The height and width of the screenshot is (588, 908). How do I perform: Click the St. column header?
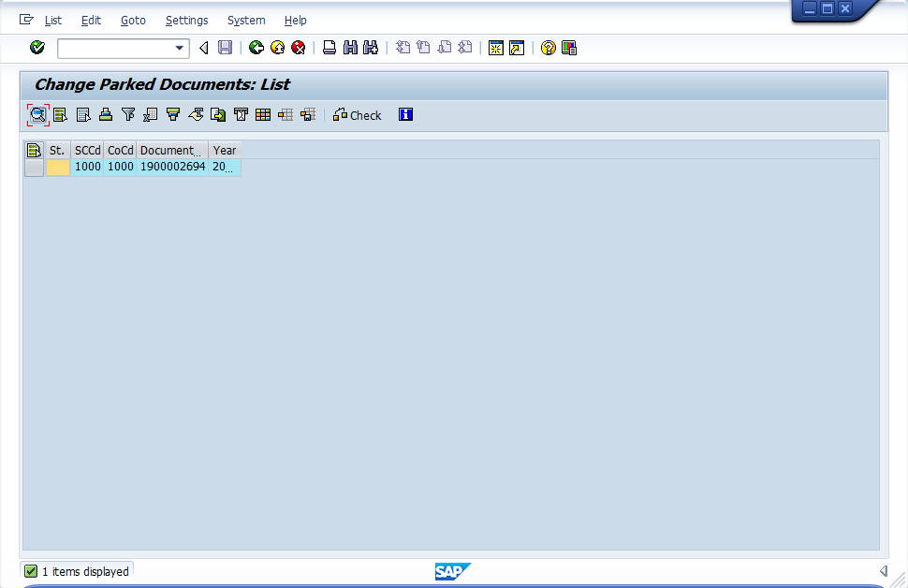pyautogui.click(x=58, y=151)
